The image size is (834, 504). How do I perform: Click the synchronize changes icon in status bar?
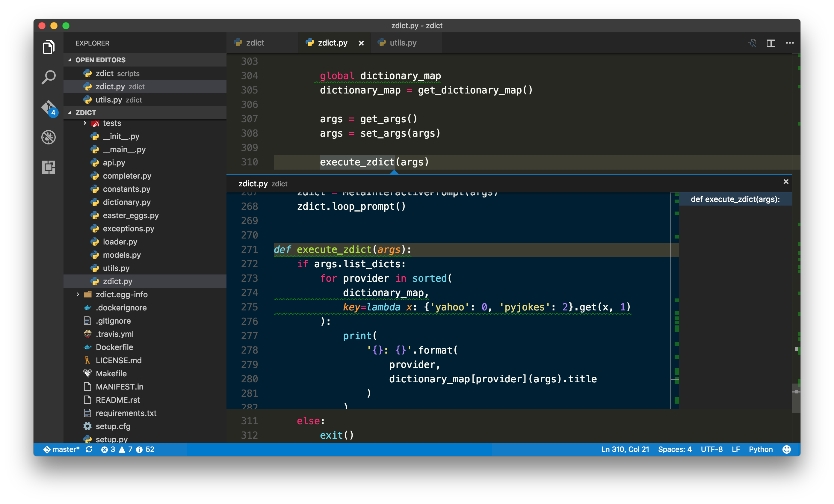pos(89,449)
